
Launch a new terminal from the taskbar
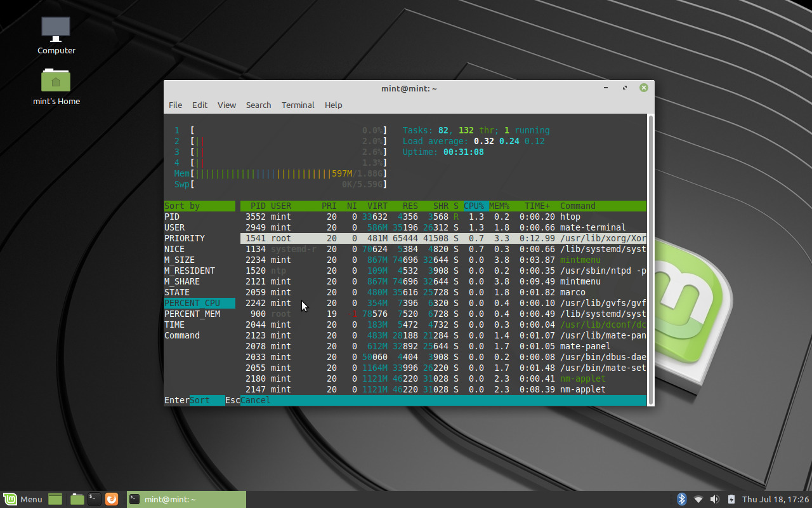coord(93,499)
